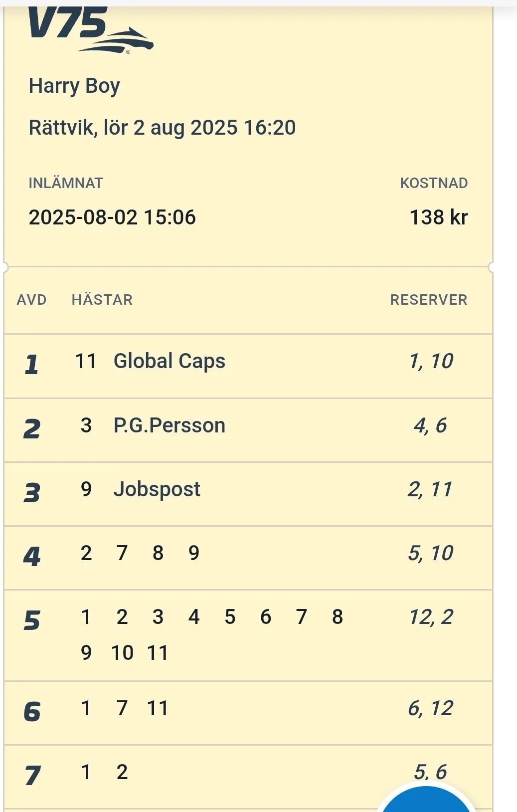This screenshot has width=517, height=812.
Task: Click horse number 8 in race 4
Action: pos(158,553)
